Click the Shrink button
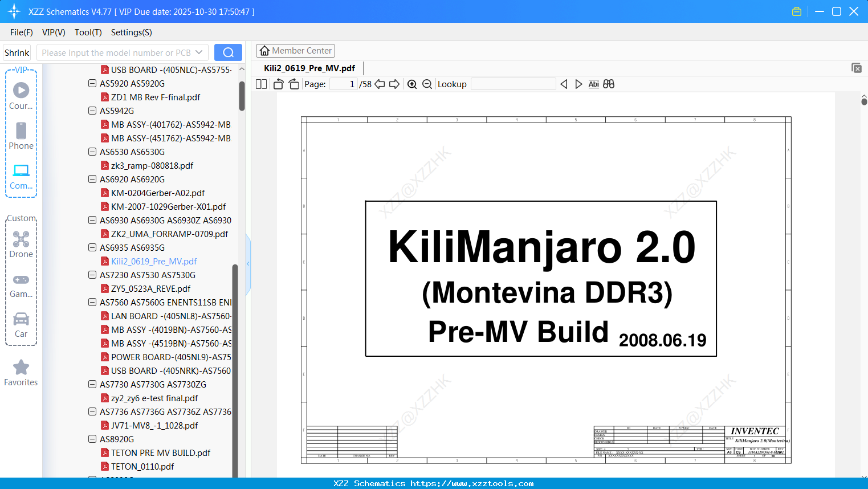The image size is (868, 489). (17, 52)
